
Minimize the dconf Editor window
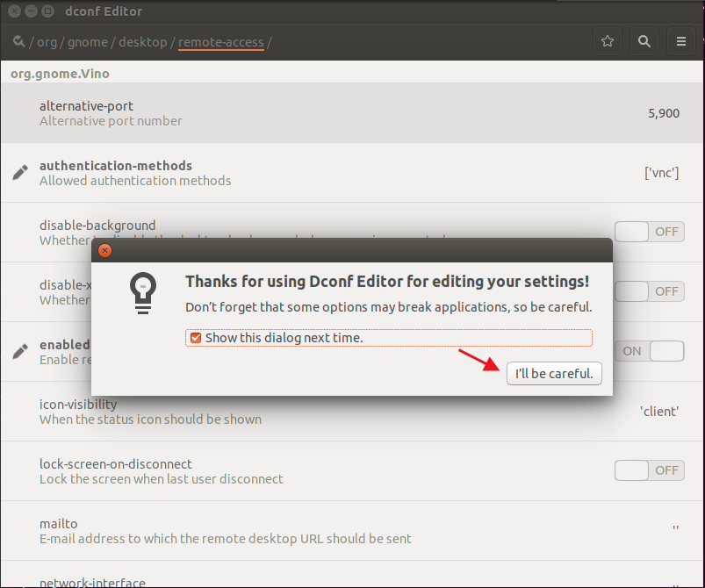click(31, 11)
